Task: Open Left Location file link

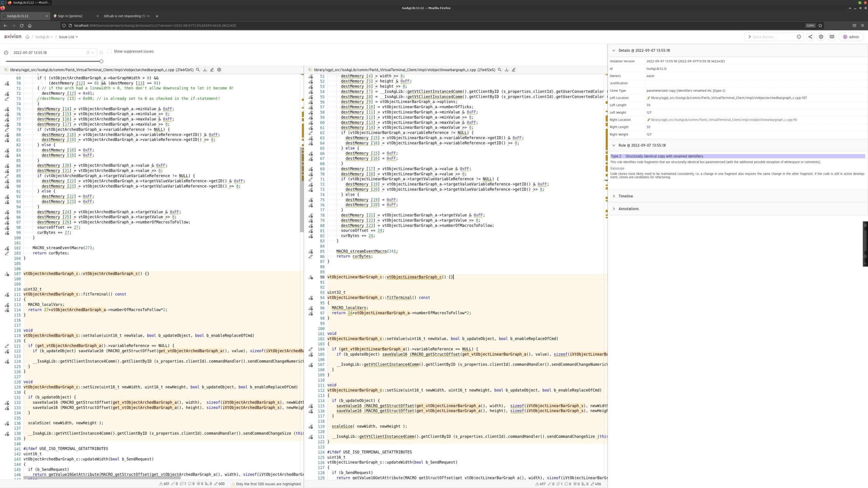Action: pos(728,98)
